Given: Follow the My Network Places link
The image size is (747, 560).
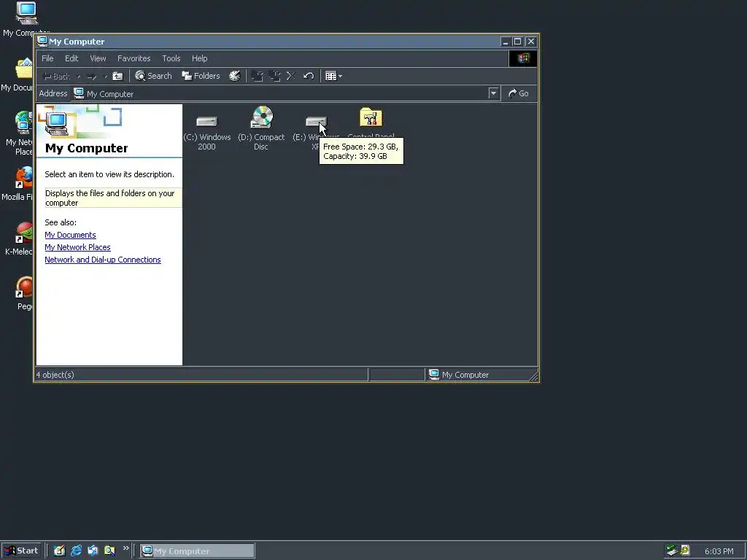Looking at the screenshot, I should pyautogui.click(x=77, y=247).
